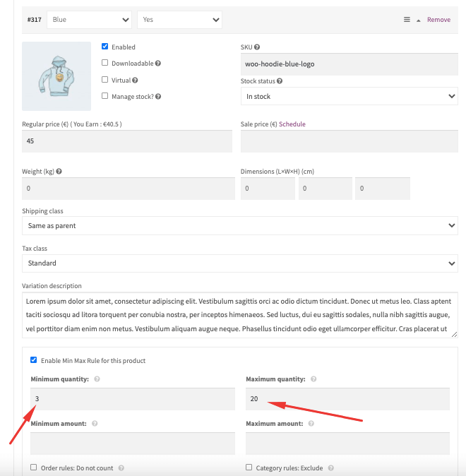Remove variation #317
466x476 pixels.
(438, 20)
